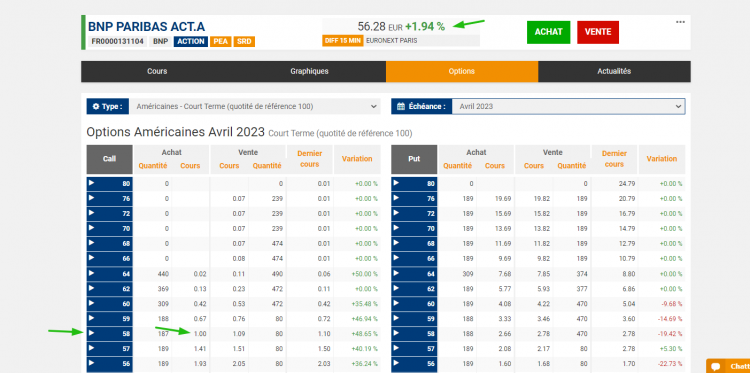750x373 pixels.
Task: Open the three-dots more options menu
Action: point(680,22)
